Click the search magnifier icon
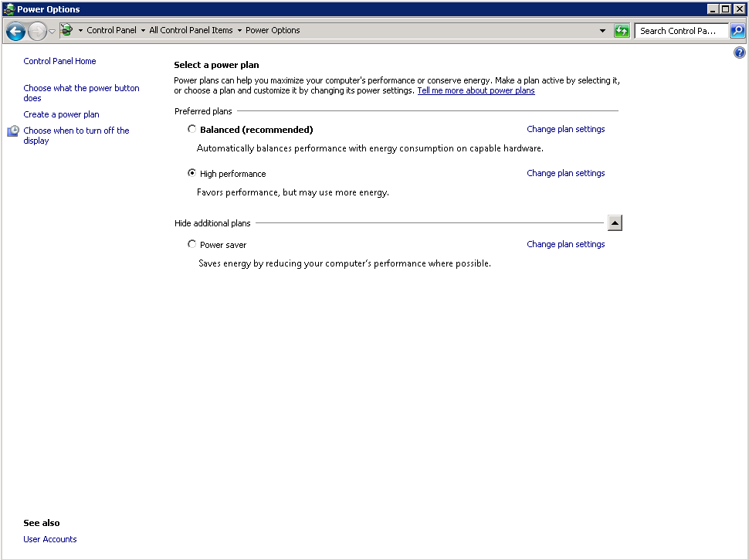The image size is (749, 560). (737, 31)
